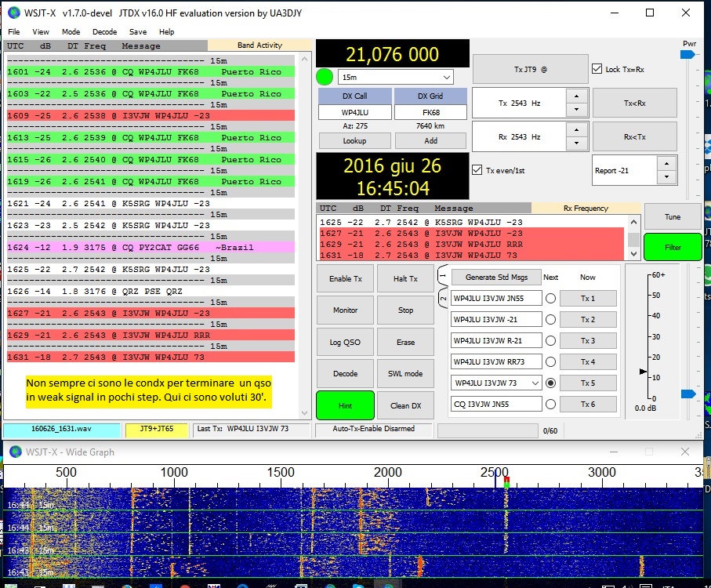Click the Wide Graph window globe icon

pos(16,452)
